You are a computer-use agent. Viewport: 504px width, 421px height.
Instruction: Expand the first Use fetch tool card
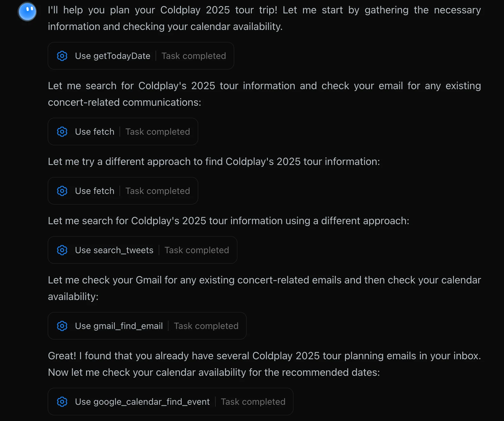coord(123,132)
